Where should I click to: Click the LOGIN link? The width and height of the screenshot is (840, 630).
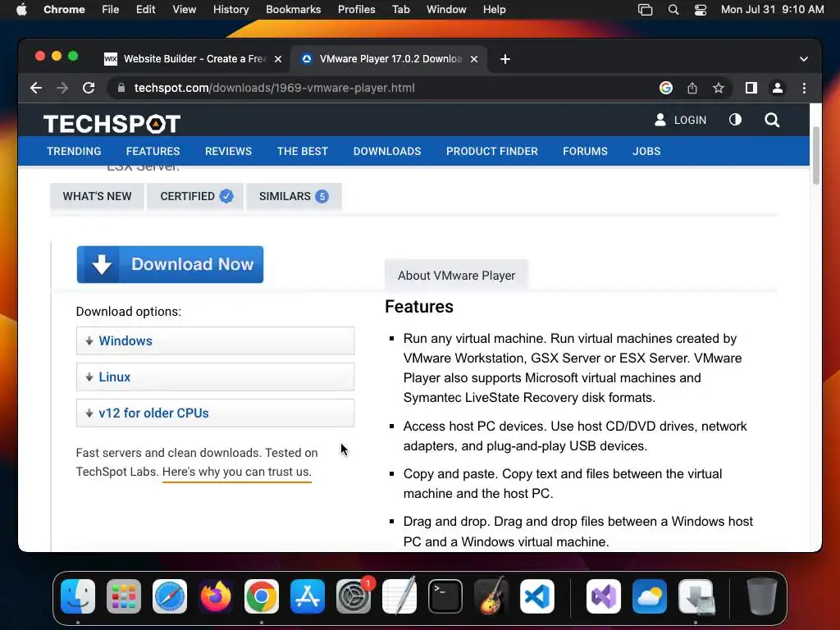[x=680, y=120]
